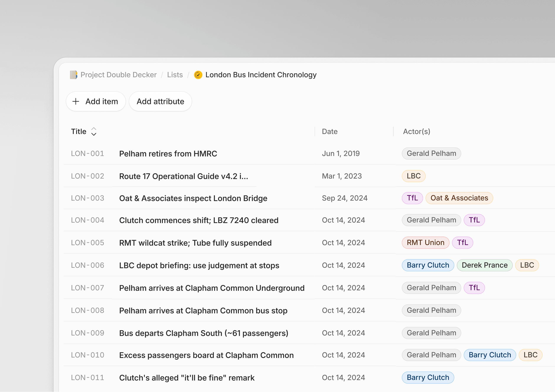Click the LBC tag in LON-006 row
The image size is (555, 392).
pyautogui.click(x=527, y=265)
